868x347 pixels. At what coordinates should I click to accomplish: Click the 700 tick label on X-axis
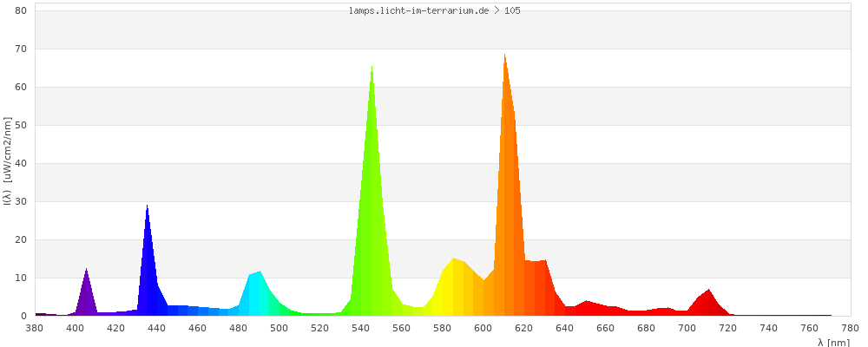coord(687,327)
